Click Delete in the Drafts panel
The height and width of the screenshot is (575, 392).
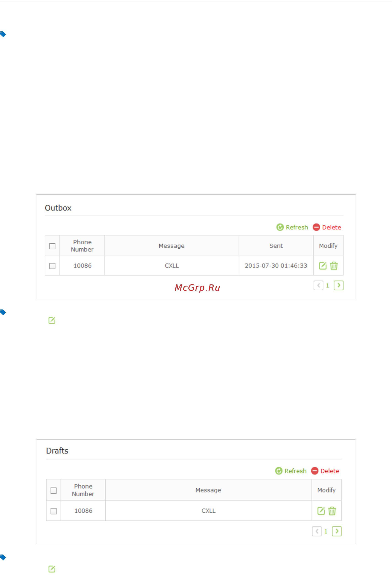tap(325, 471)
